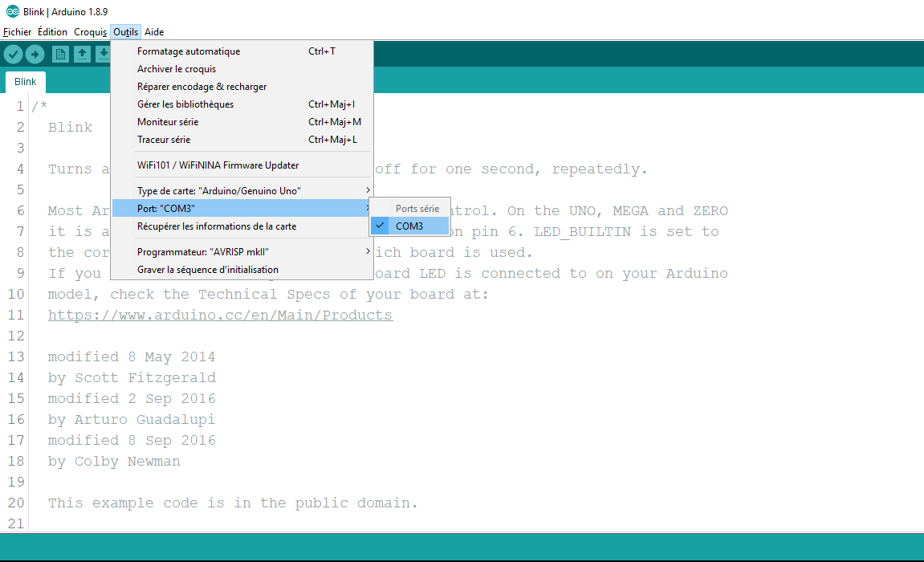This screenshot has height=562, width=924.
Task: Open the Fichier menu
Action: coord(17,32)
